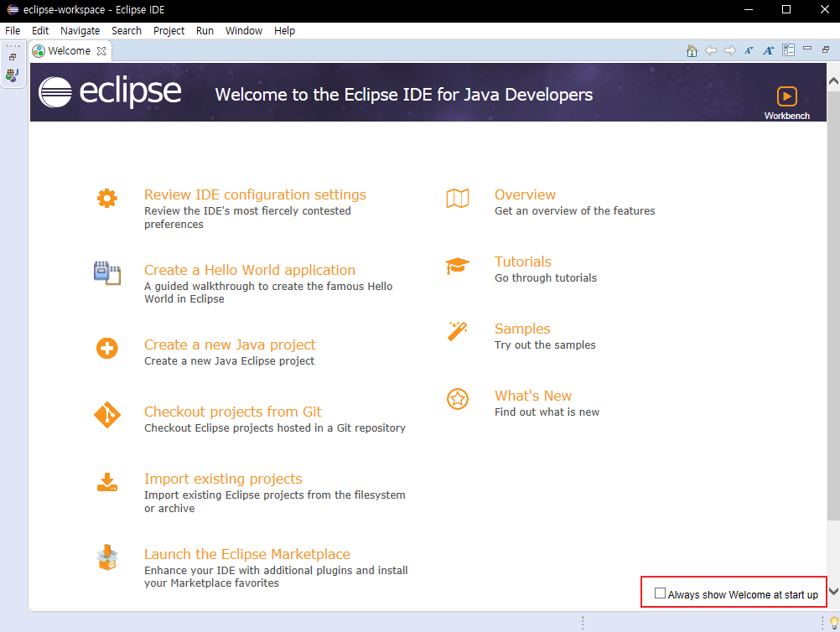This screenshot has width=840, height=632.
Task: Open the Workbench via play icon
Action: coord(786,96)
